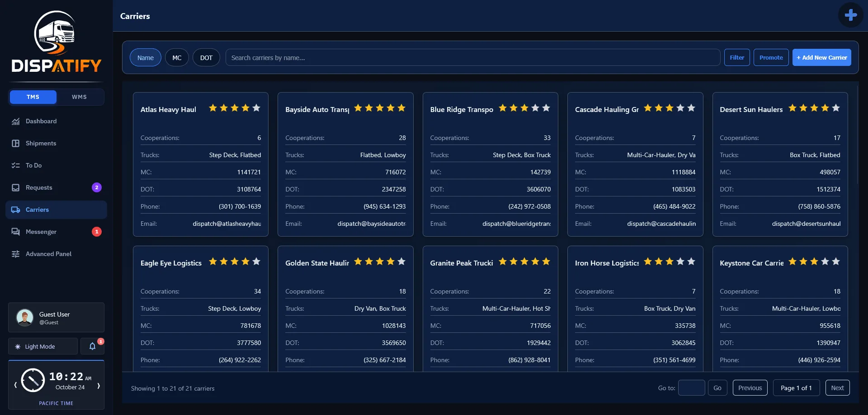Show next timezone with right chevron

pos(98,385)
